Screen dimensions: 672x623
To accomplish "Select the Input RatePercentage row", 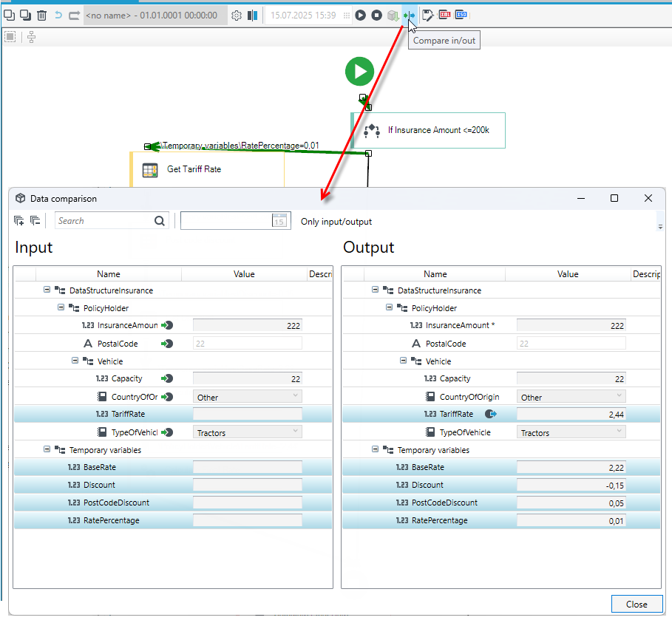I will [173, 520].
